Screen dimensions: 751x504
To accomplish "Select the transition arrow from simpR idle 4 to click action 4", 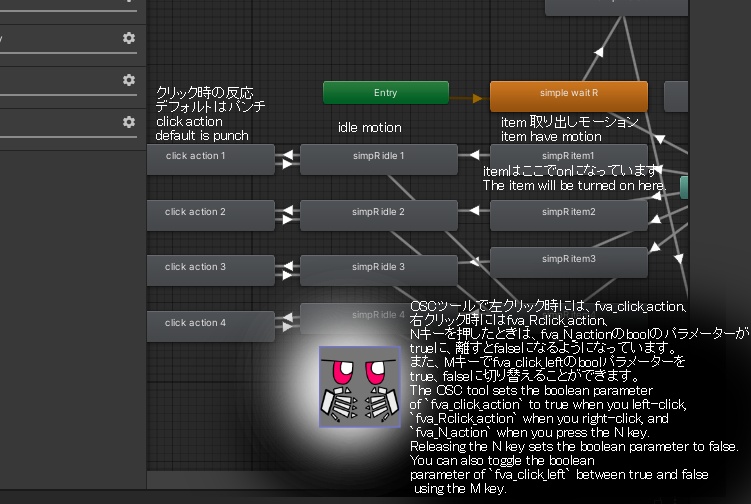I will 287,317.
